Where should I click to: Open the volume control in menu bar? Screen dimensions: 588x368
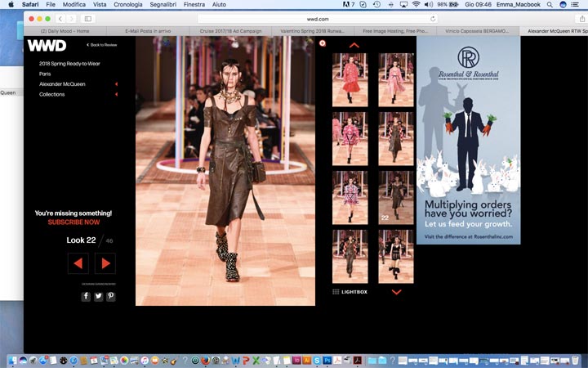(428, 5)
